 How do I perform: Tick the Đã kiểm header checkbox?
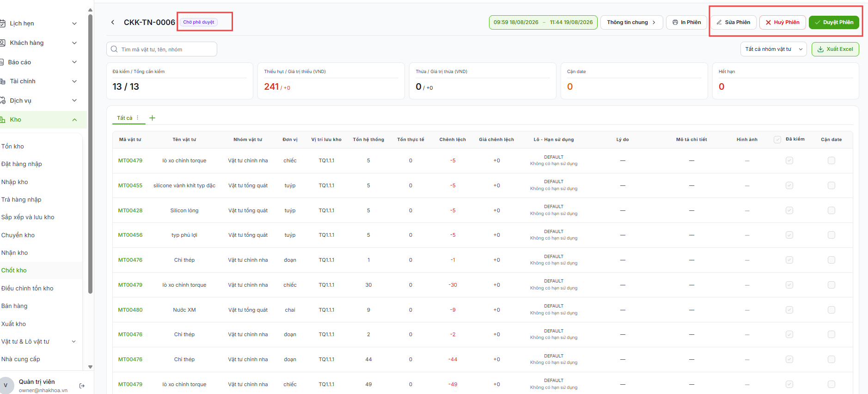(777, 140)
